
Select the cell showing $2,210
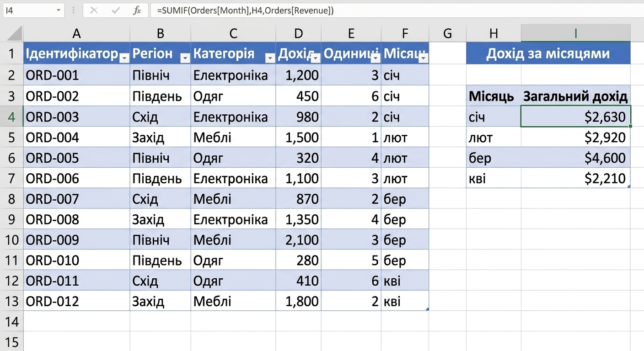[576, 178]
